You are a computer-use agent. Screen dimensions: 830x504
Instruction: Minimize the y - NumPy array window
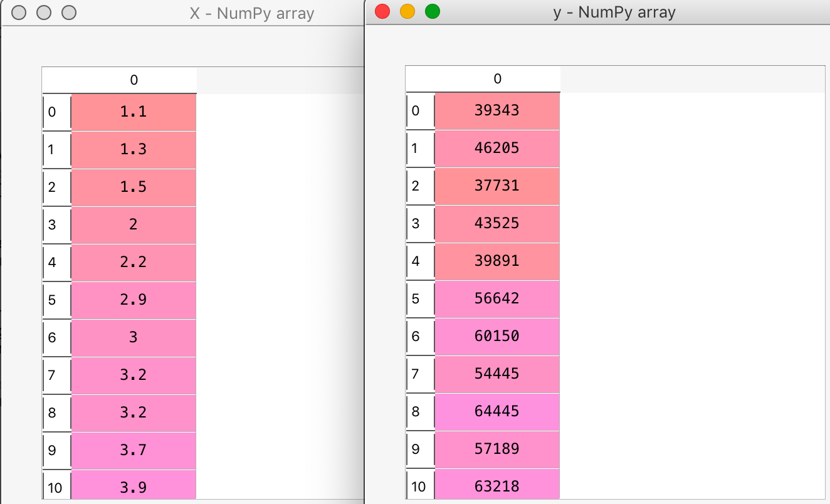pos(407,11)
